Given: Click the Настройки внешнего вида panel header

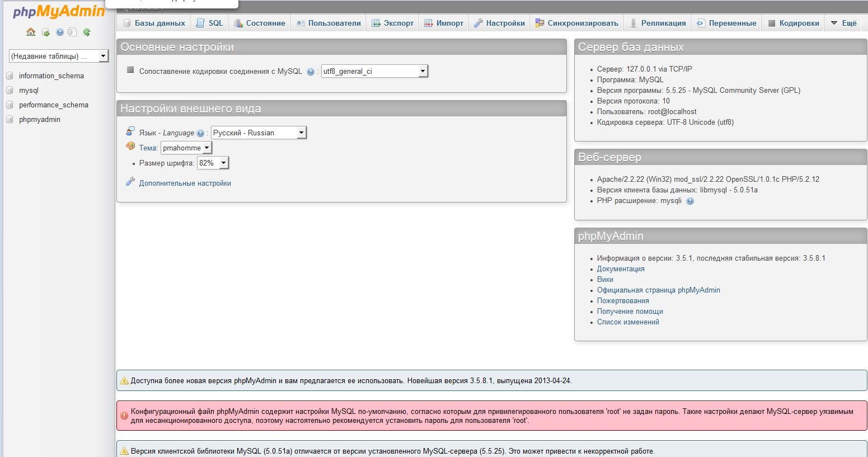Looking at the screenshot, I should [x=341, y=109].
